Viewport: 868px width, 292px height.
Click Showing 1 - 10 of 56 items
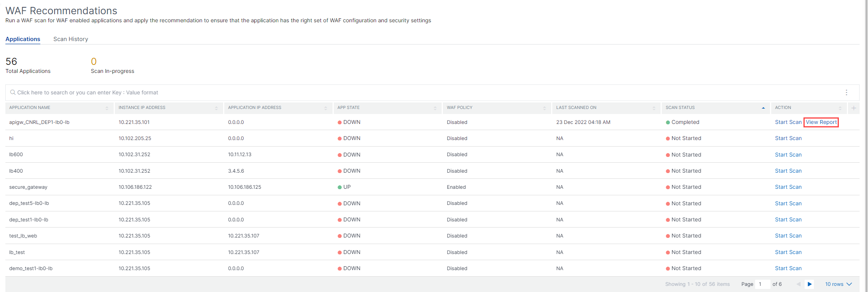coord(697,284)
